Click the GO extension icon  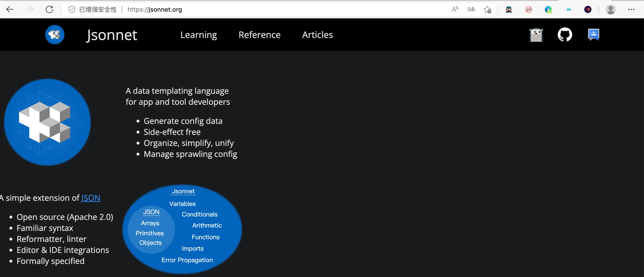(568, 9)
